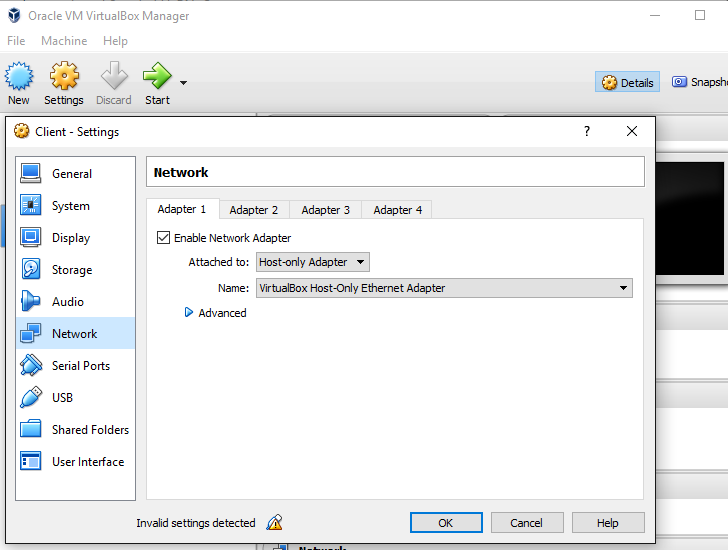728x550 pixels.
Task: Switch to the Adapter 2 tab
Action: click(254, 210)
